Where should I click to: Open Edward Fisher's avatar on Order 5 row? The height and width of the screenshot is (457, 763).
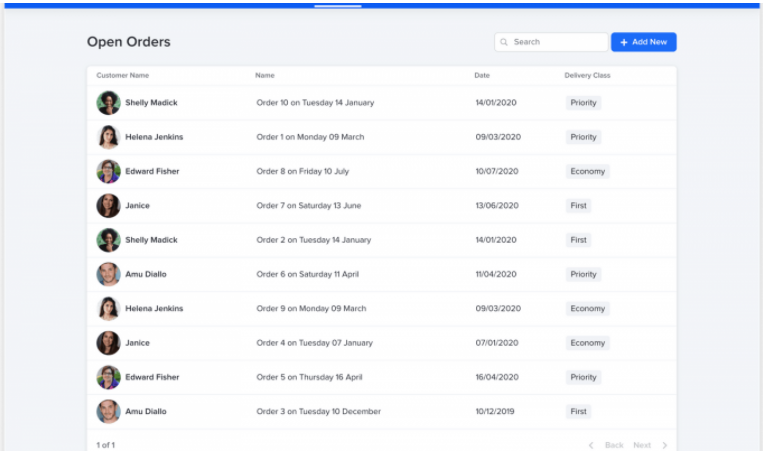pyautogui.click(x=108, y=377)
